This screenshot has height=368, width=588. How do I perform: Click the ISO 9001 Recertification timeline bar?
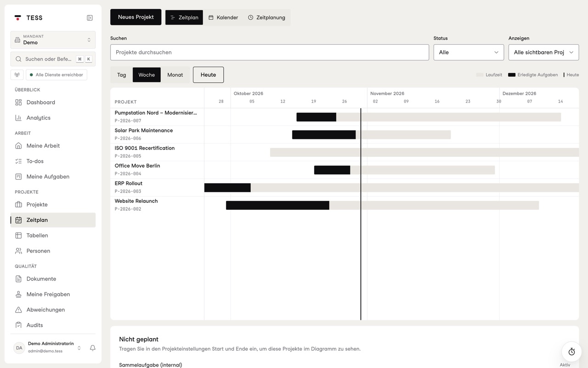[x=424, y=152]
